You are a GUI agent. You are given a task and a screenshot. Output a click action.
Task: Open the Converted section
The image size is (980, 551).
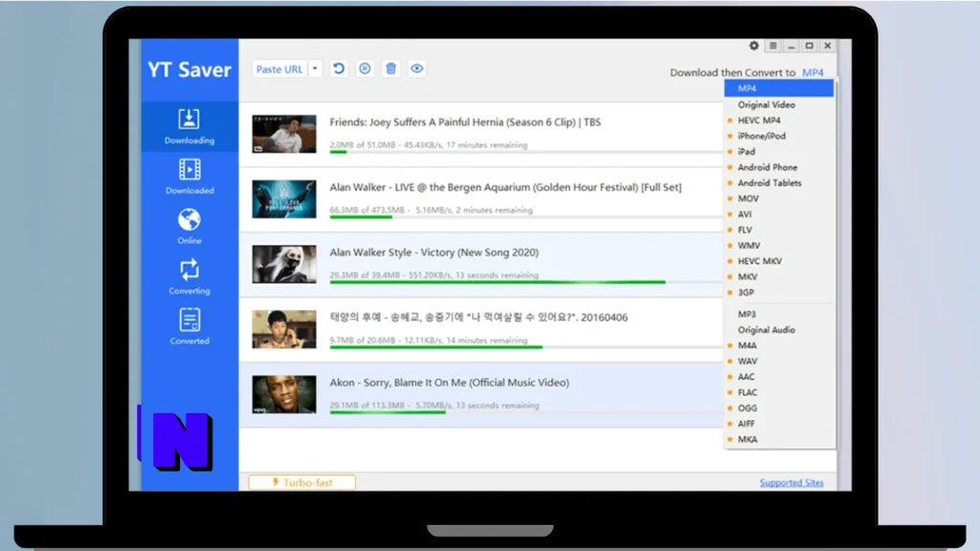[189, 327]
